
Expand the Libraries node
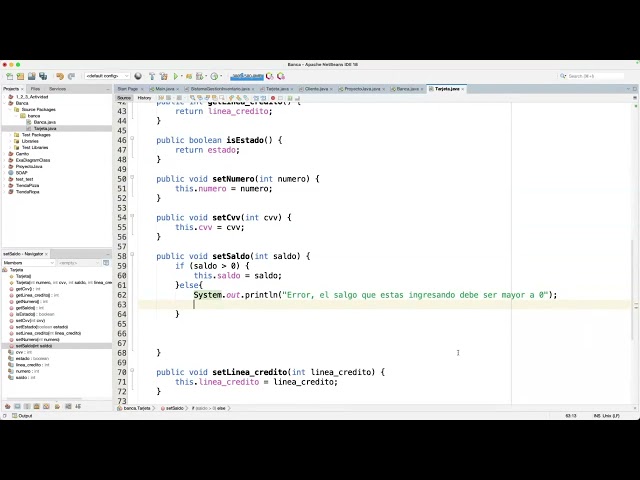[11, 141]
